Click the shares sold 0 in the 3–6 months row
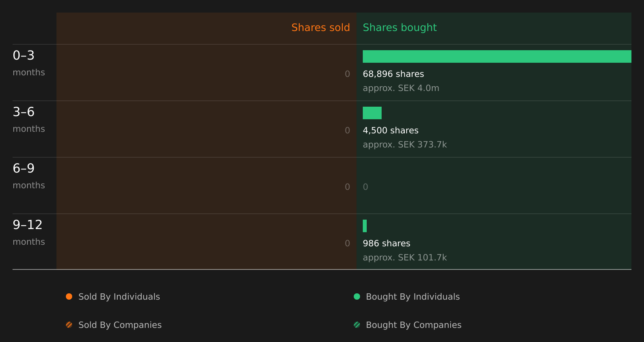 click(x=347, y=131)
